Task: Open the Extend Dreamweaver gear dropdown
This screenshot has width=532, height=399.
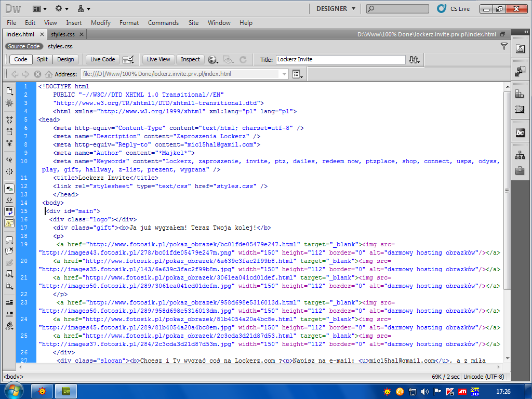Action: (x=62, y=9)
